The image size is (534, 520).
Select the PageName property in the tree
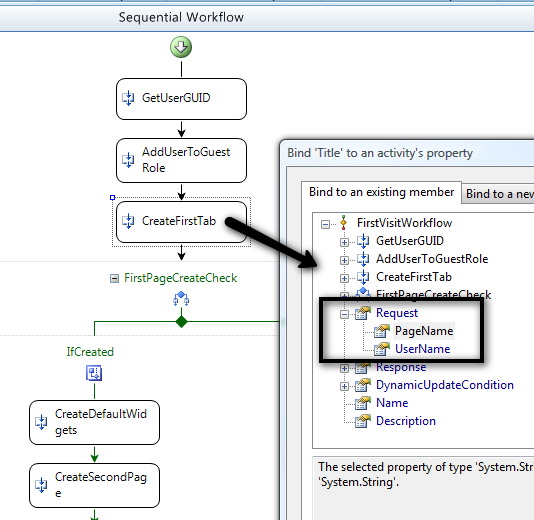[x=424, y=331]
